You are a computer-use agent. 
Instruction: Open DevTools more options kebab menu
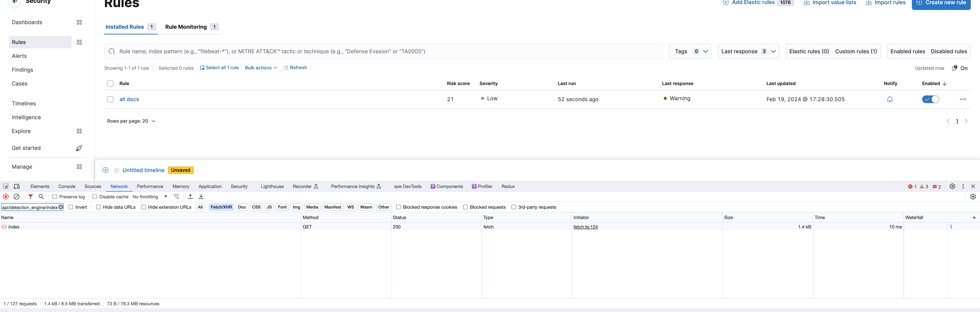pyautogui.click(x=963, y=187)
